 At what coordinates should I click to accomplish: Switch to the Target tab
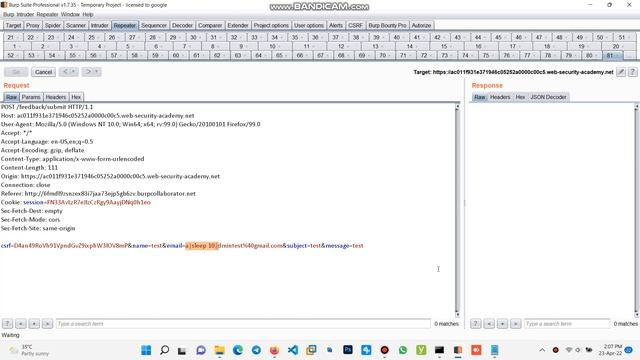(x=13, y=25)
